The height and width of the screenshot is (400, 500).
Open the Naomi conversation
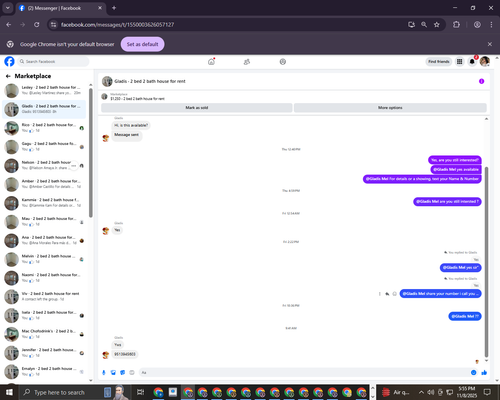click(44, 278)
